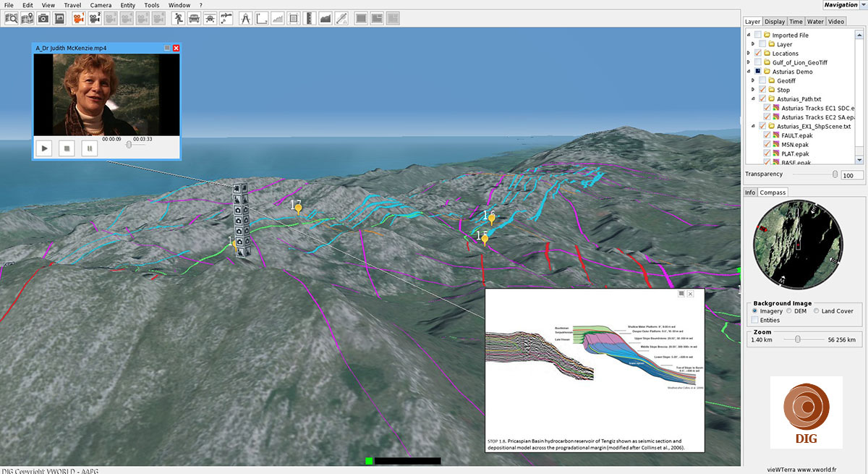
Task: Adjust the Zoom slider handle
Action: (797, 339)
